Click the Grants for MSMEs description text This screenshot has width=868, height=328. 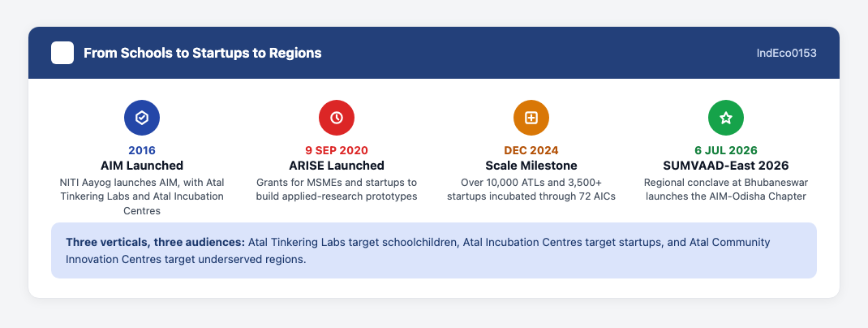(337, 189)
